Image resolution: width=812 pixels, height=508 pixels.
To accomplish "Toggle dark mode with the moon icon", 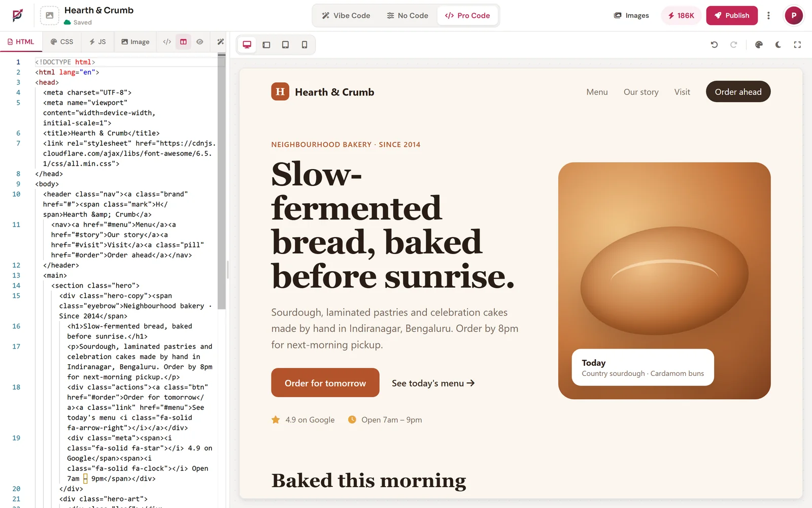I will pyautogui.click(x=778, y=45).
